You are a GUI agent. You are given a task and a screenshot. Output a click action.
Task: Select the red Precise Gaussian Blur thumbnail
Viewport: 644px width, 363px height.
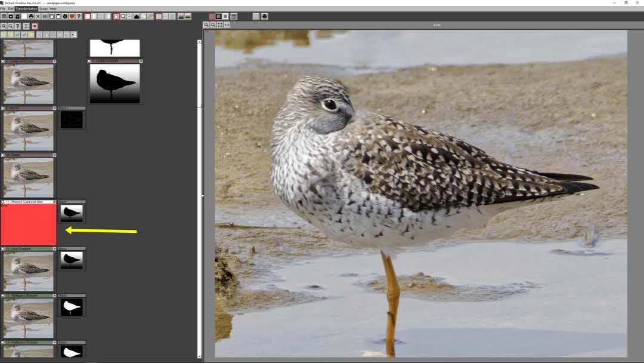coord(29,225)
